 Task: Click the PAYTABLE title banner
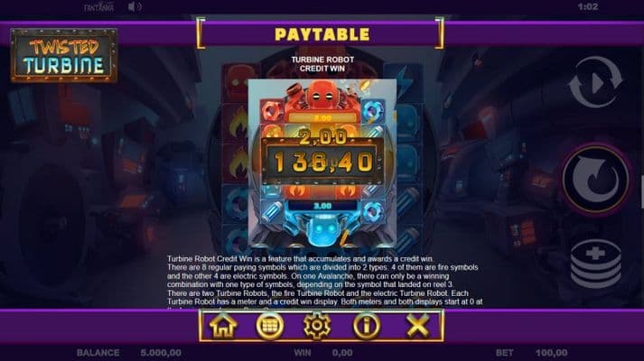pos(322,34)
